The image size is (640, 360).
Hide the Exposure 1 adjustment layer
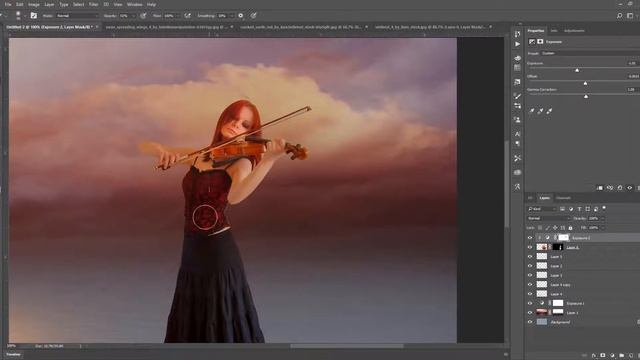click(530, 303)
